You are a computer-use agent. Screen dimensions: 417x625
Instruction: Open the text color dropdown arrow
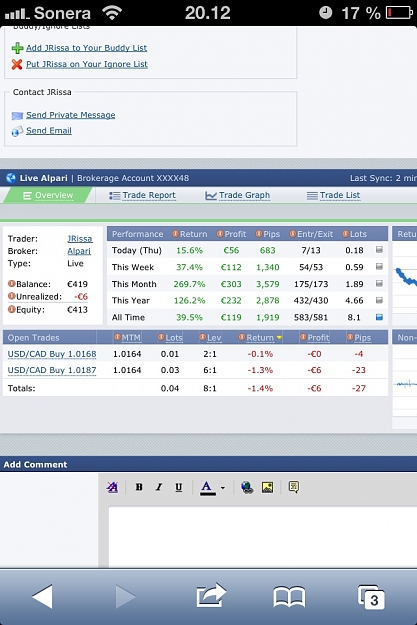click(223, 488)
